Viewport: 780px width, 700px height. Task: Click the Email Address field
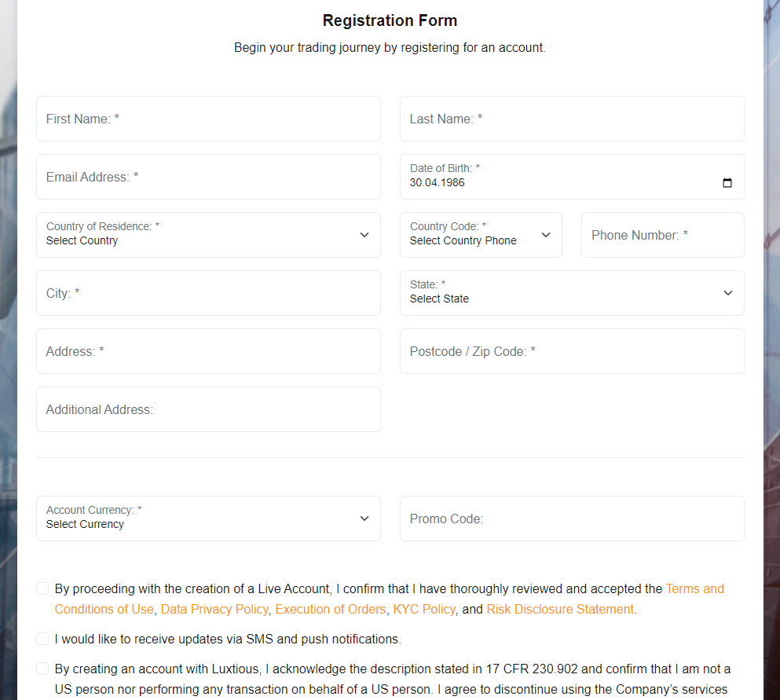pos(208,177)
